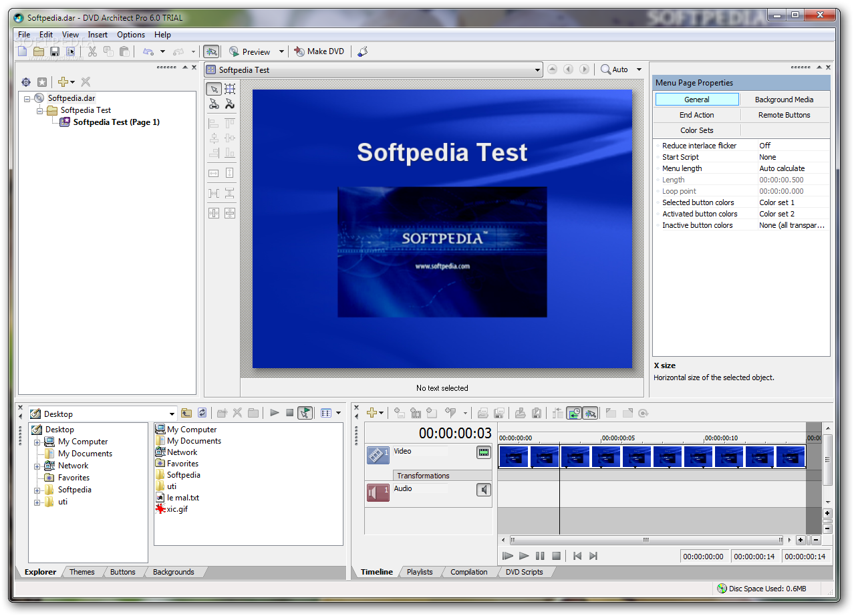Screen dimensions: 854x616
Task: Open the Insert menu
Action: pos(98,35)
